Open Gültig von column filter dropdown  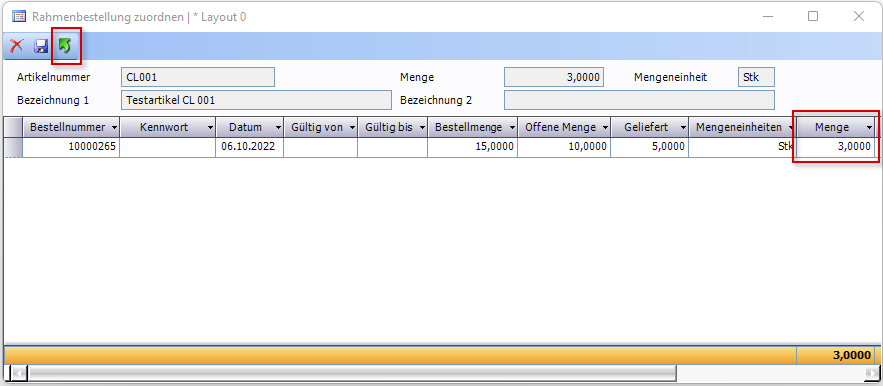point(352,128)
